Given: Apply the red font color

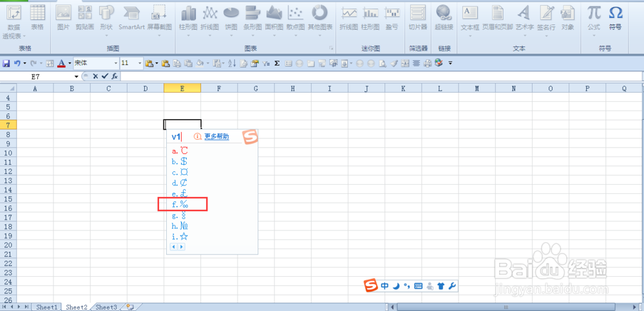Looking at the screenshot, I should pyautogui.click(x=62, y=63).
